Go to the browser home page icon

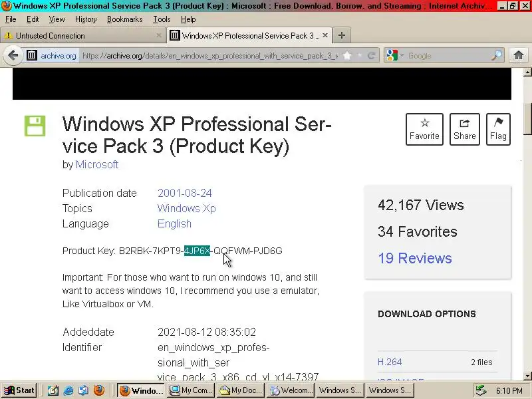pos(519,55)
